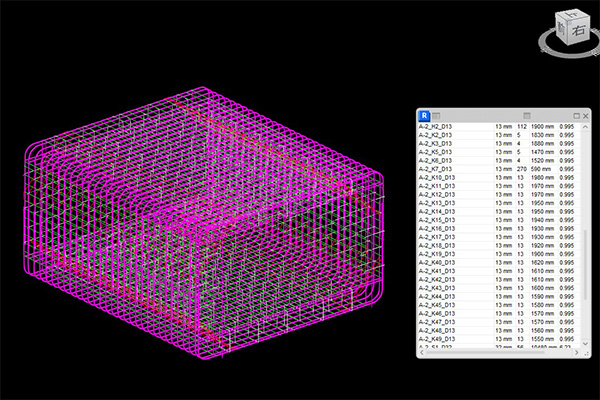600x400 pixels.
Task: Click the Revit R logo icon
Action: [x=424, y=115]
